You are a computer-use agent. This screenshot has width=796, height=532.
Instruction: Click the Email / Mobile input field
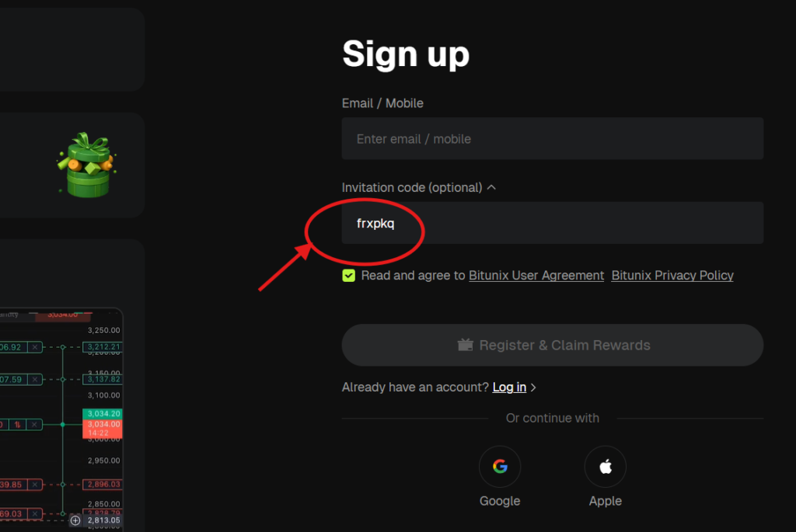(552, 138)
